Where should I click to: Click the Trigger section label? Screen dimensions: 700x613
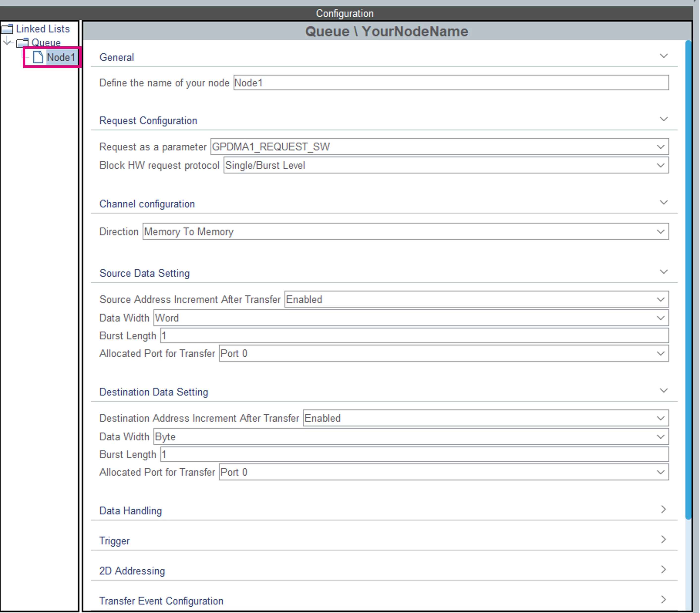tap(114, 541)
